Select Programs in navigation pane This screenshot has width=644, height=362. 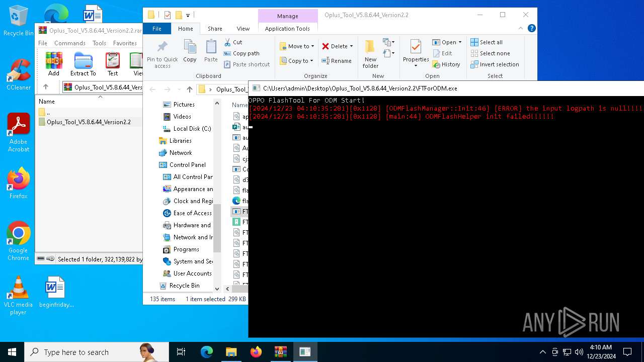(x=186, y=249)
